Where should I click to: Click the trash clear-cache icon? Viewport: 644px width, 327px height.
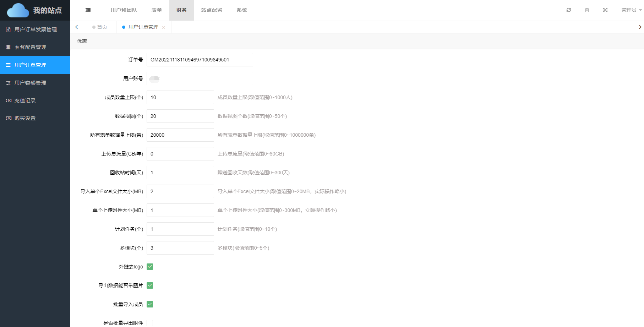pyautogui.click(x=587, y=10)
